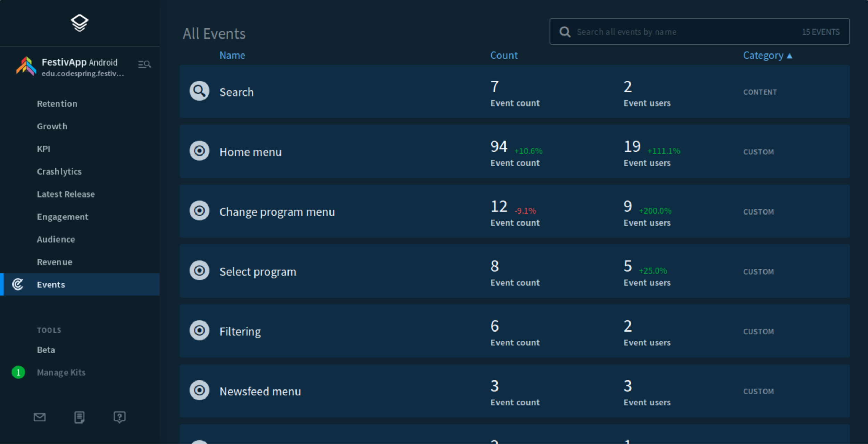Click the green Manage Kits notification badge

(x=18, y=372)
